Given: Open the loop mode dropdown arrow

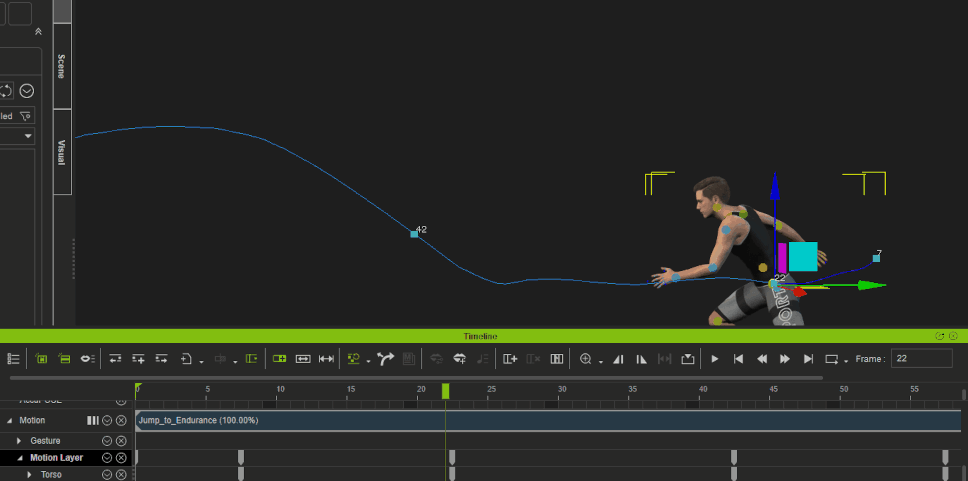Looking at the screenshot, I should coord(846,361).
